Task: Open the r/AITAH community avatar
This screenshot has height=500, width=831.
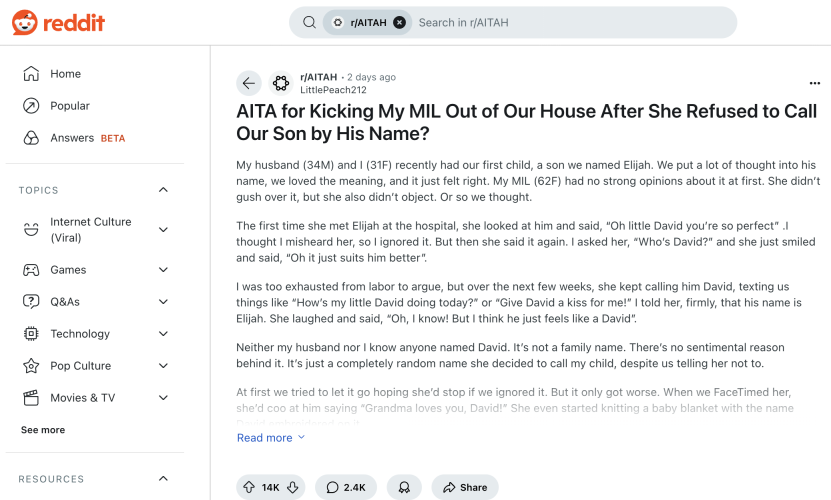Action: [281, 83]
